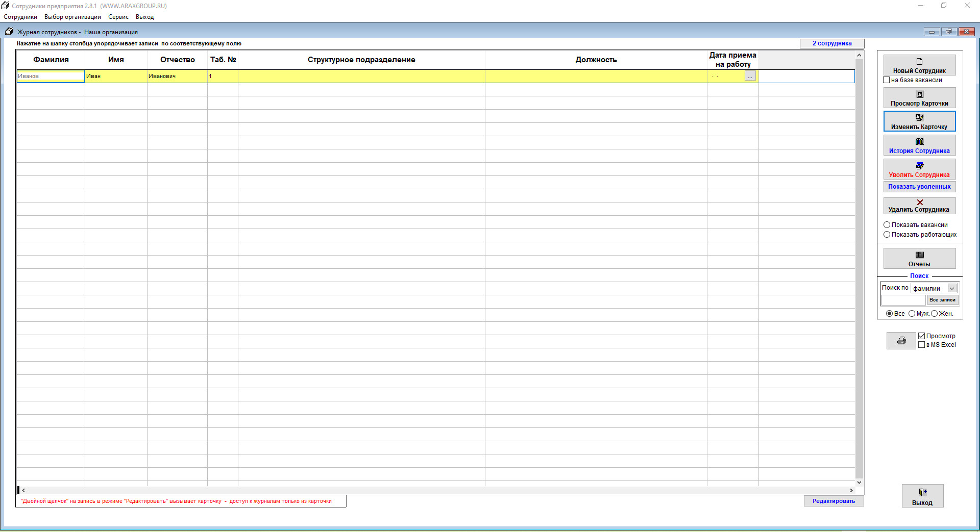Select Показать вакансии radio button
The image size is (980, 532).
pos(887,225)
